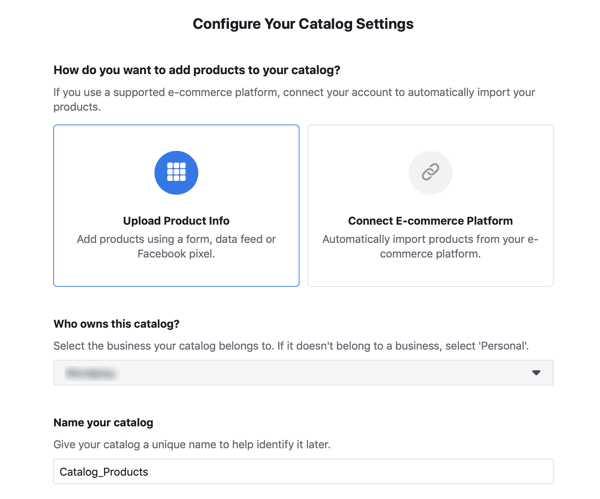
Task: Click the 'Who owns this catalog?' heading
Action: [x=116, y=324]
